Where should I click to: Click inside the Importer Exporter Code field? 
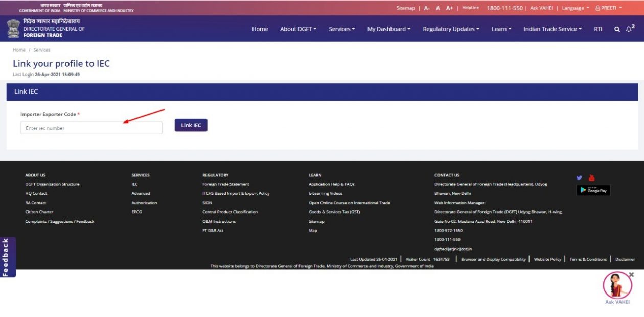(x=91, y=128)
